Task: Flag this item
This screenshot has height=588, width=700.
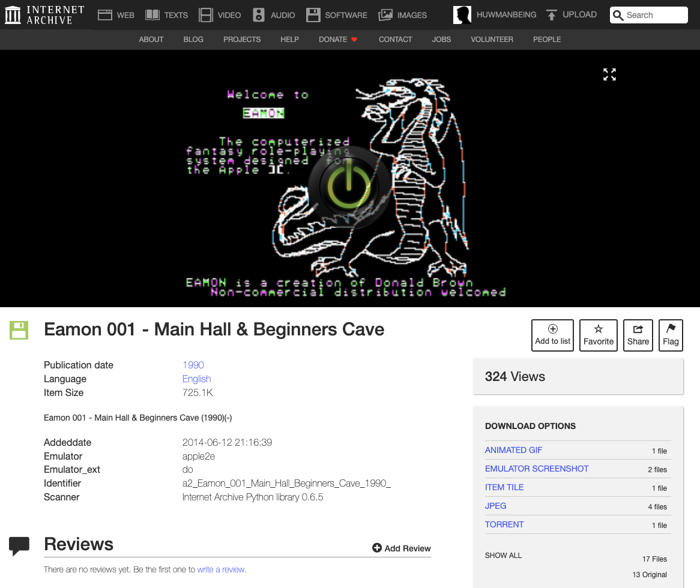Action: point(671,335)
